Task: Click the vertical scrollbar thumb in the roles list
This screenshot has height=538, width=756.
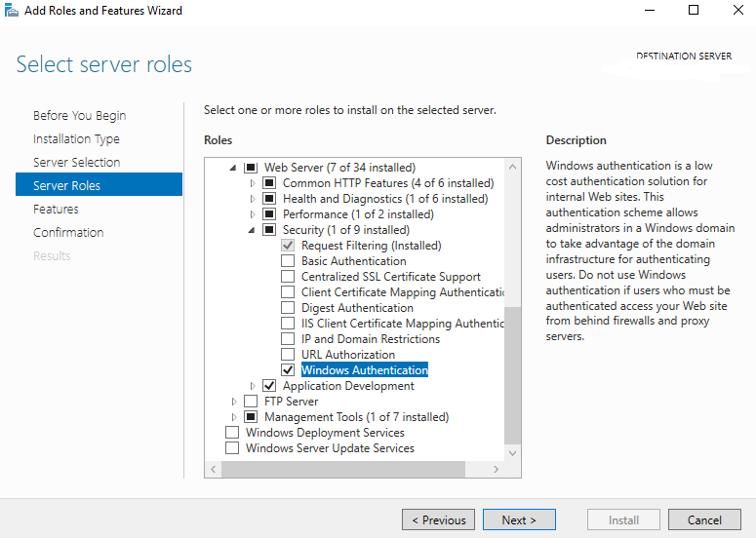Action: (x=512, y=375)
